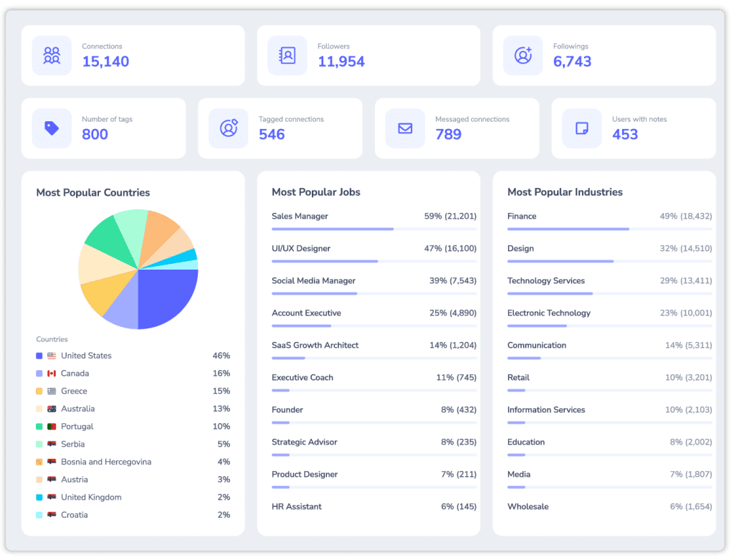Click the Messaged connections envelope icon
734x560 pixels.
tap(405, 128)
